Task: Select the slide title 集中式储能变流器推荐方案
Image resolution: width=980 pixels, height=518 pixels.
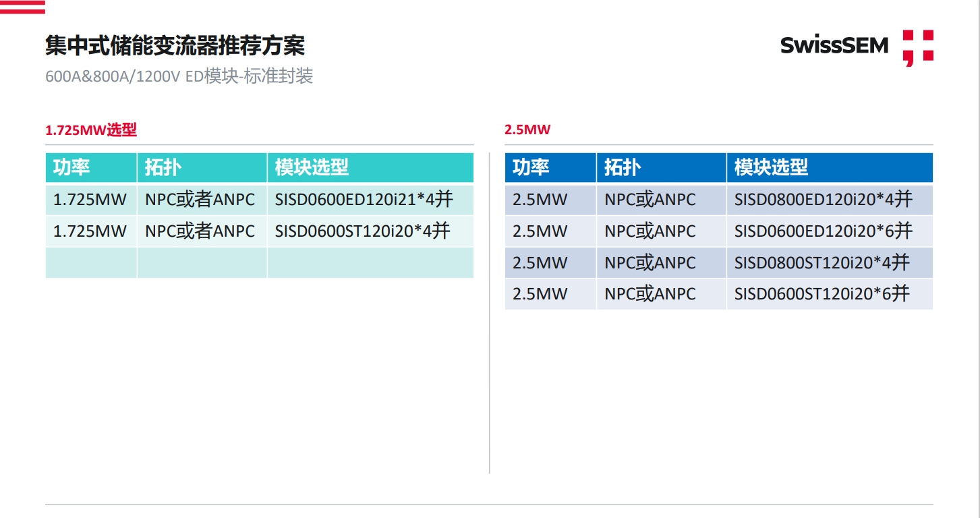Action: pos(175,46)
